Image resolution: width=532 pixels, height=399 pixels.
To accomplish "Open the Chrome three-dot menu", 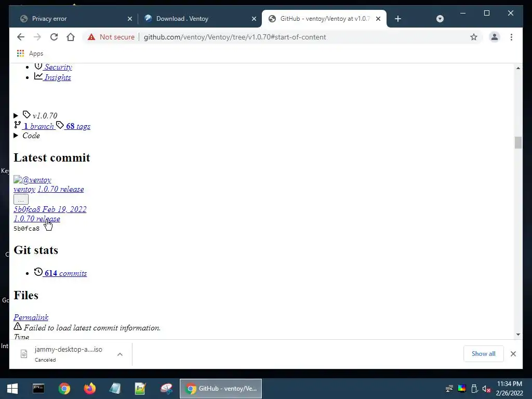I will [x=511, y=37].
